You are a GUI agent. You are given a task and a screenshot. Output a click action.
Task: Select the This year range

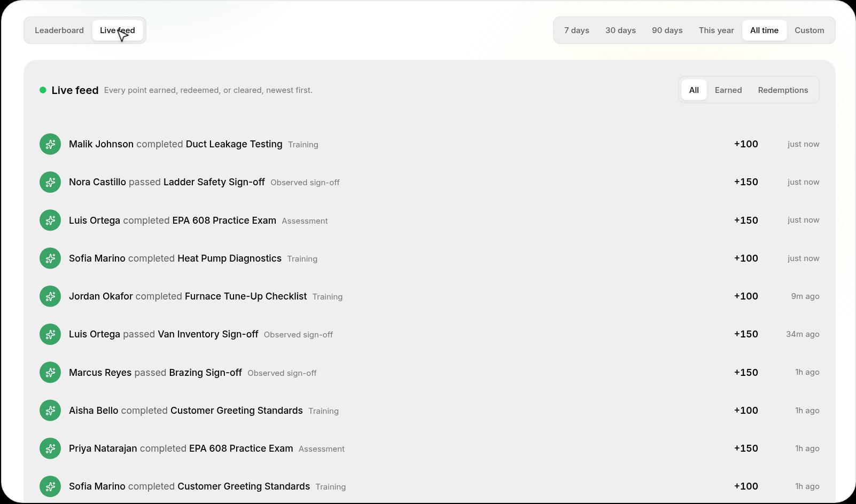716,30
